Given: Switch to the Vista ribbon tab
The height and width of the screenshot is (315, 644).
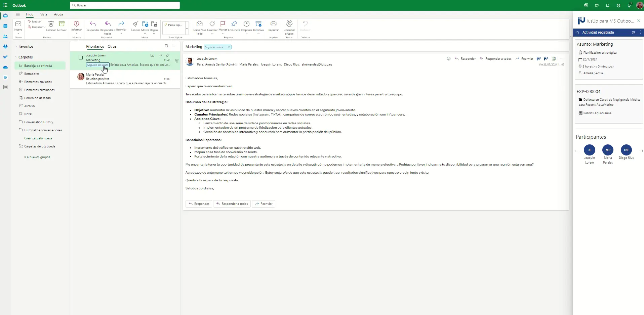Looking at the screenshot, I should click(x=44, y=14).
